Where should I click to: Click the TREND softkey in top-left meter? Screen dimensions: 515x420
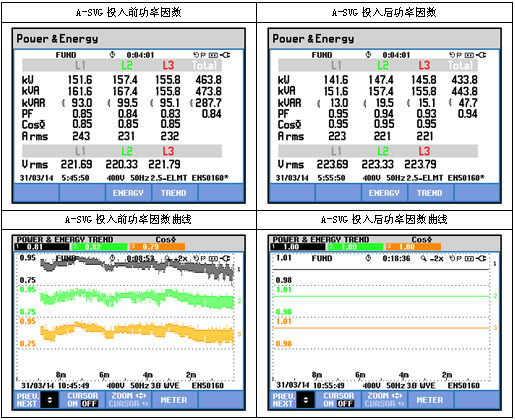[x=174, y=193]
